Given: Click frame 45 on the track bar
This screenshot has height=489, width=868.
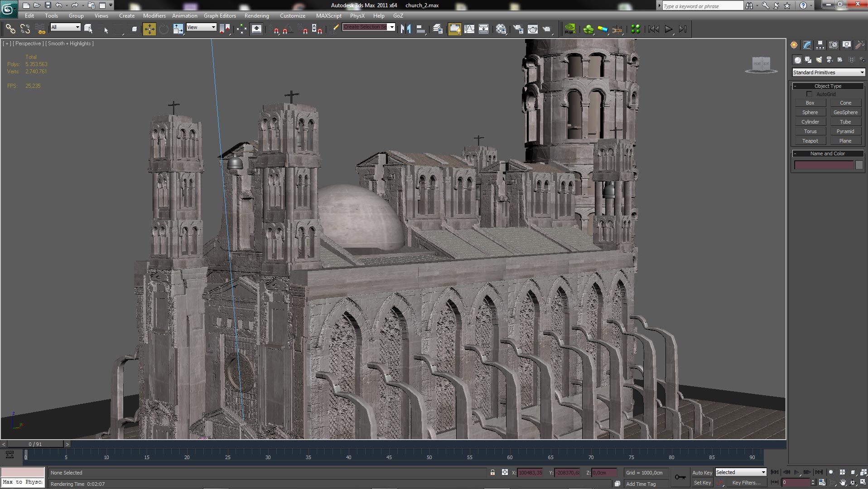Looking at the screenshot, I should coord(389,457).
